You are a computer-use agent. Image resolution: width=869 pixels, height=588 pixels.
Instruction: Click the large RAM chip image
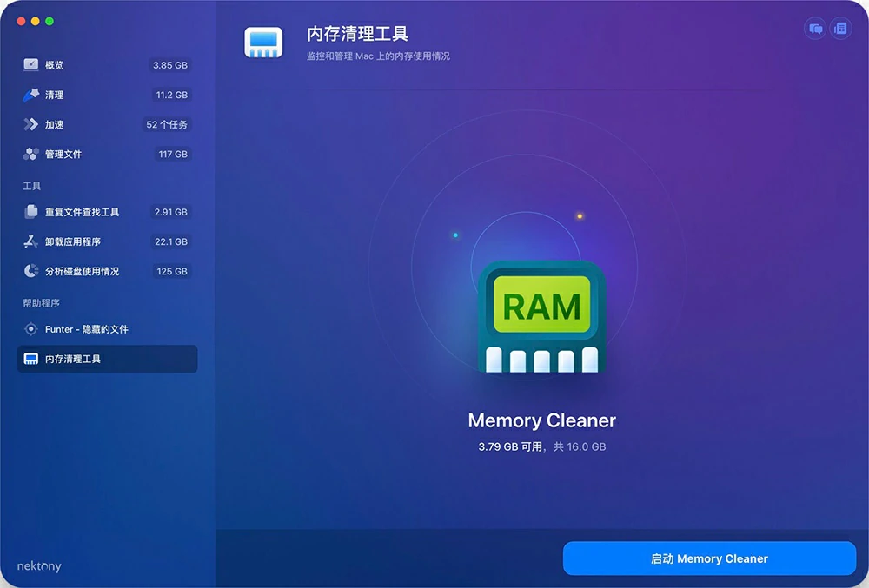coord(541,317)
